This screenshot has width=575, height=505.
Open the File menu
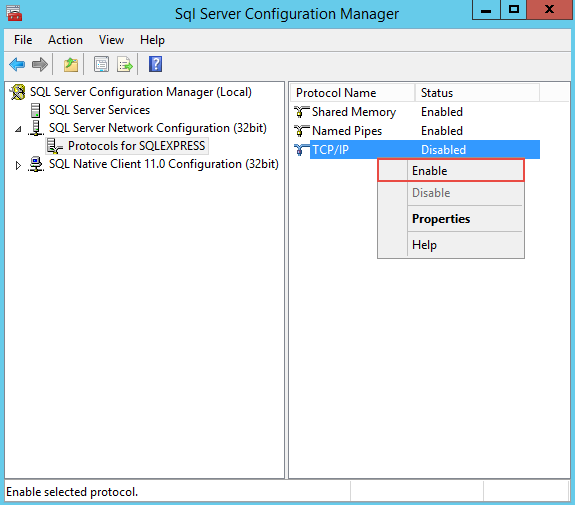[23, 40]
